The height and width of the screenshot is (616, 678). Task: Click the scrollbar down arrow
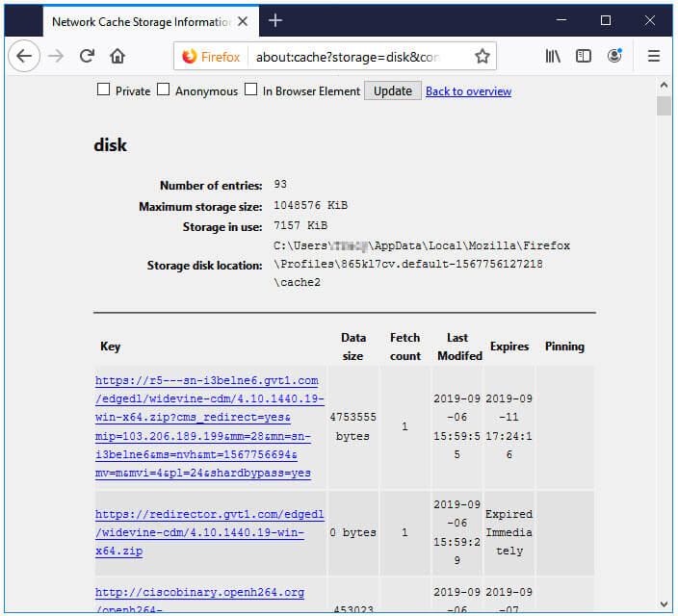tap(664, 603)
